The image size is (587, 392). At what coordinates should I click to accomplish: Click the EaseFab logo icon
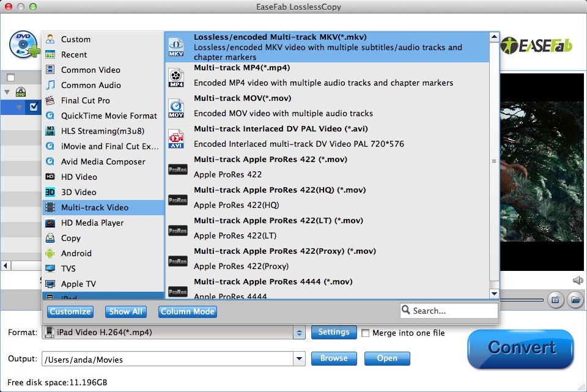pos(536,46)
